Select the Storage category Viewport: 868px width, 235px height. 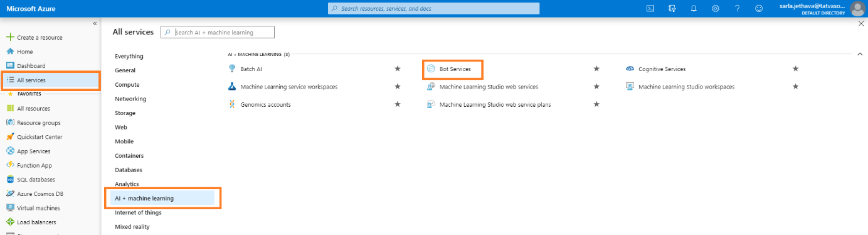pos(125,113)
